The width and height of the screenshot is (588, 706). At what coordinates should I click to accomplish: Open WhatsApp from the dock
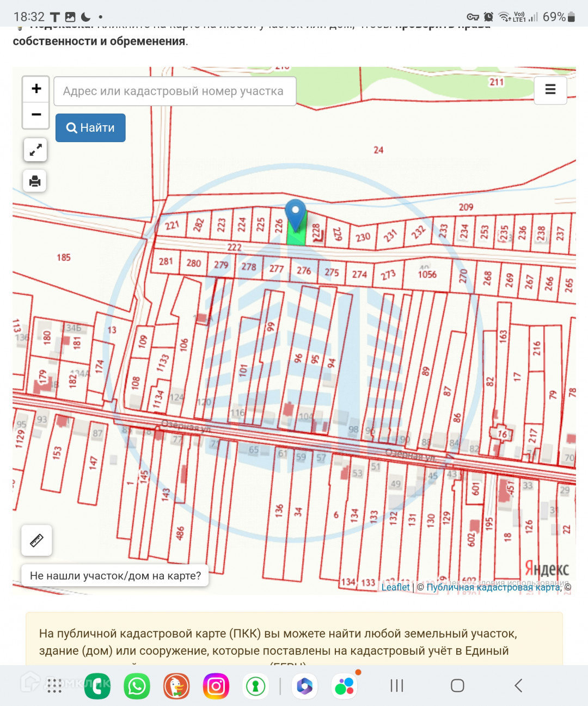[x=137, y=686]
